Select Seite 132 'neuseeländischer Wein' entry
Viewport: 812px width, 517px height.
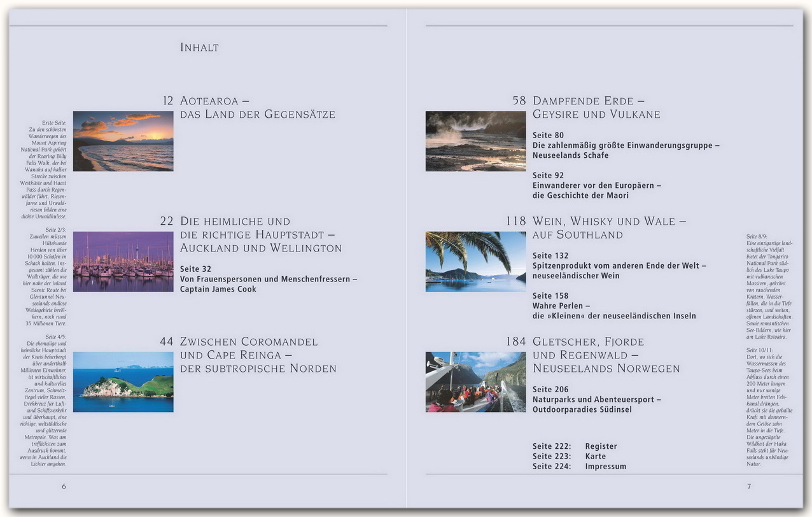[x=619, y=266]
